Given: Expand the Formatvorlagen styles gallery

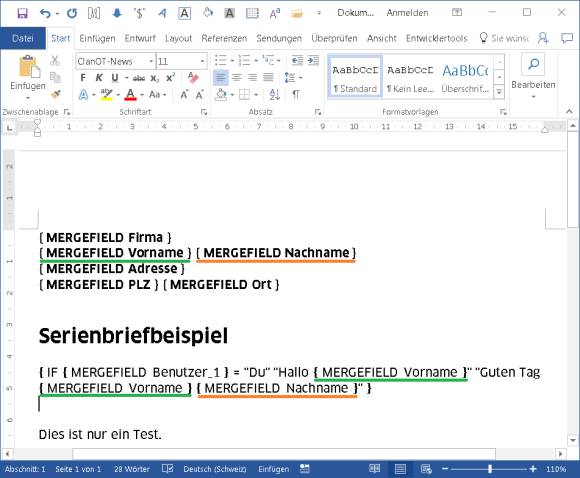Looking at the screenshot, I should (499, 91).
